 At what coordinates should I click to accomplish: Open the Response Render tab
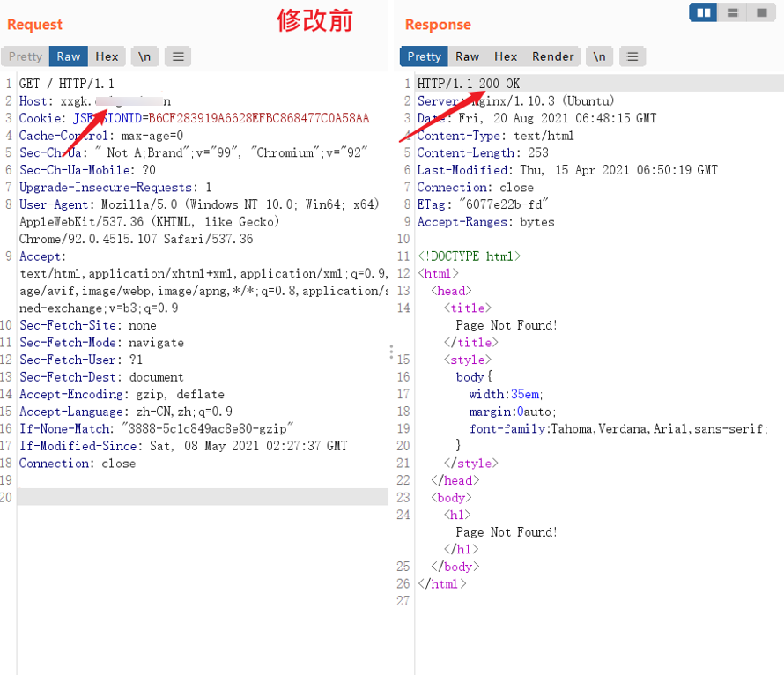[x=552, y=56]
